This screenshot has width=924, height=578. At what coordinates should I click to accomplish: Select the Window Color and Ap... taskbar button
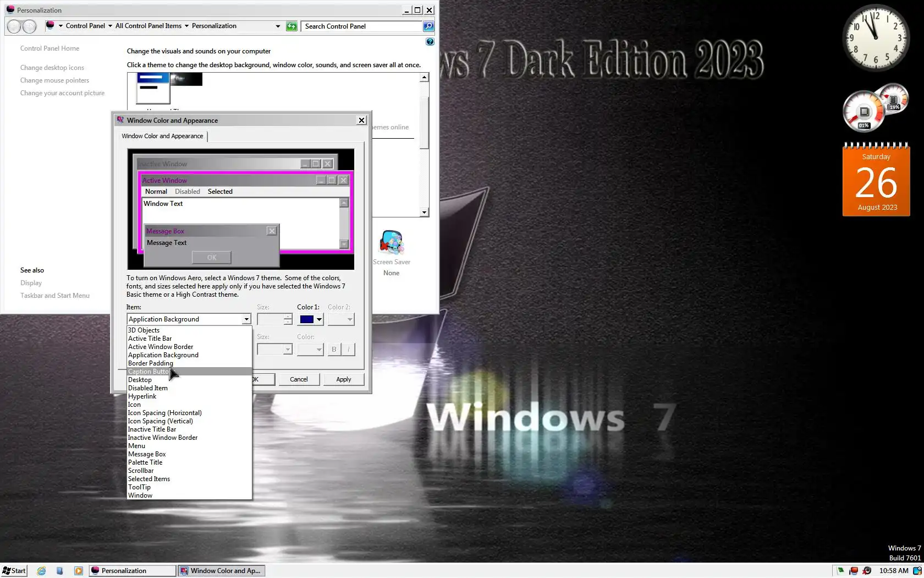(x=222, y=571)
